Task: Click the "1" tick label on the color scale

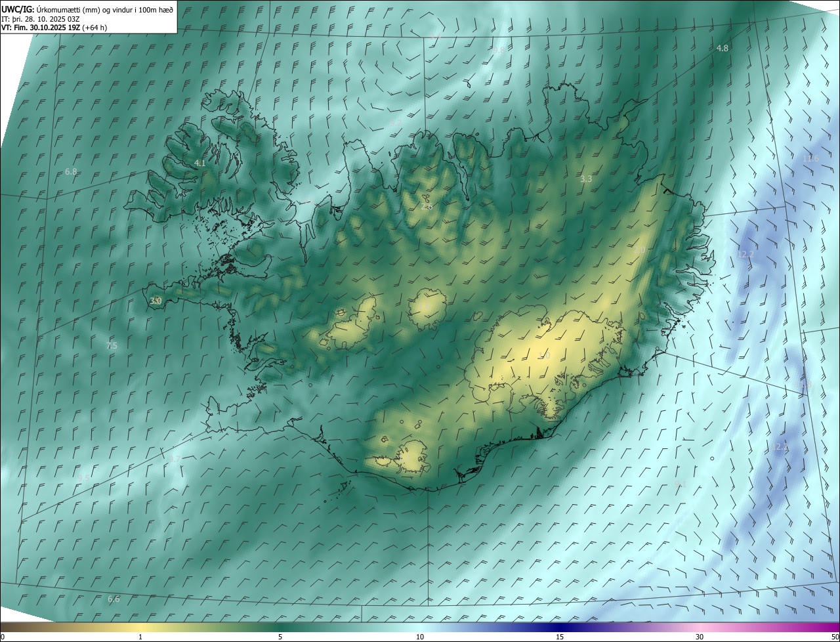Action: (140, 637)
